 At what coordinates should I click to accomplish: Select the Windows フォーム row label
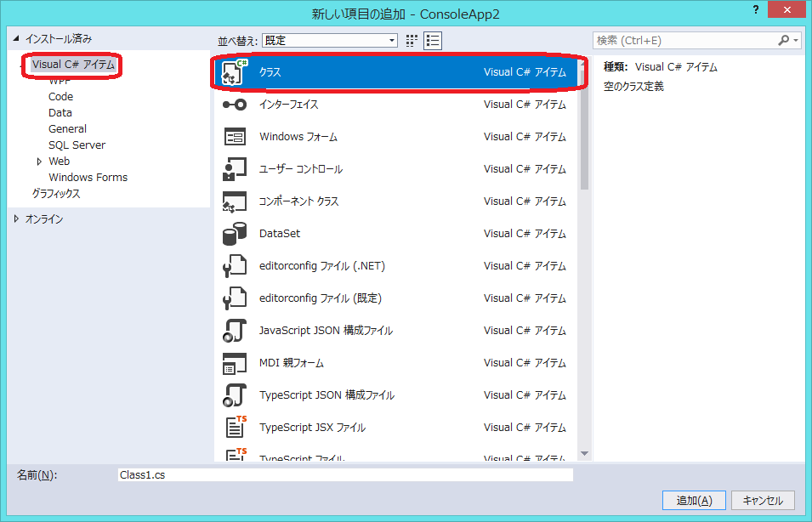pyautogui.click(x=298, y=137)
